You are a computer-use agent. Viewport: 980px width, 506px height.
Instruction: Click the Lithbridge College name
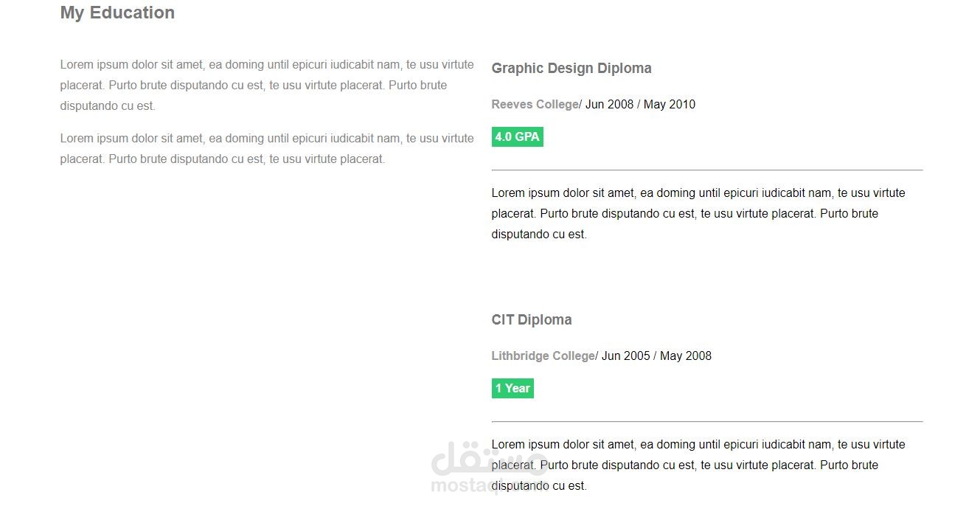pos(543,356)
